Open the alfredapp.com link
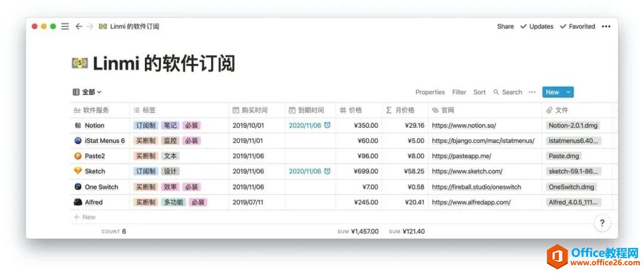The image size is (644, 273). pos(471,202)
